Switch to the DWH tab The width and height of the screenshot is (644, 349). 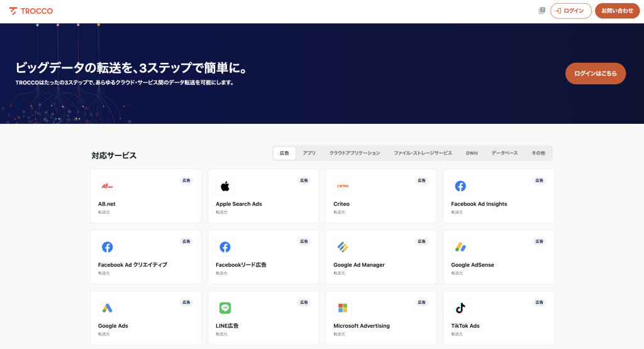472,153
